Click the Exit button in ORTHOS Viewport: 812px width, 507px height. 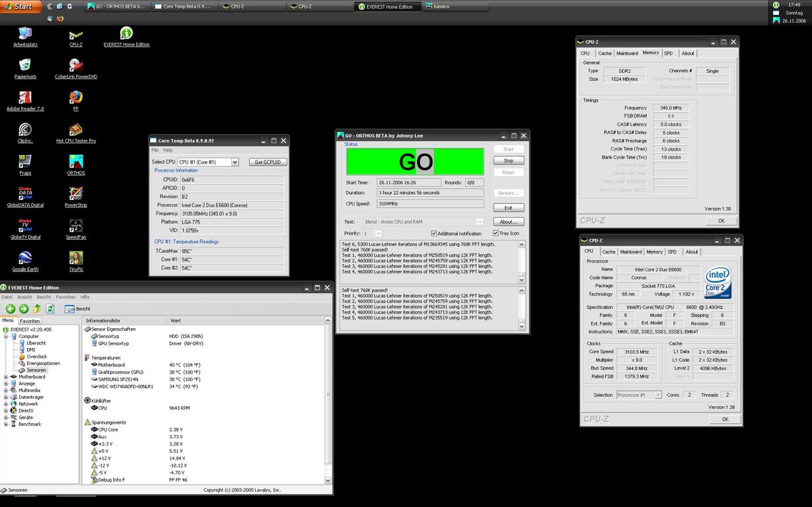pos(508,208)
